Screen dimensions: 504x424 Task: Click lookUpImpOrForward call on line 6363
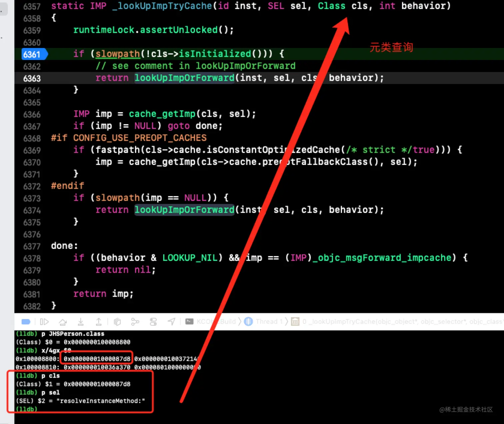pos(184,78)
